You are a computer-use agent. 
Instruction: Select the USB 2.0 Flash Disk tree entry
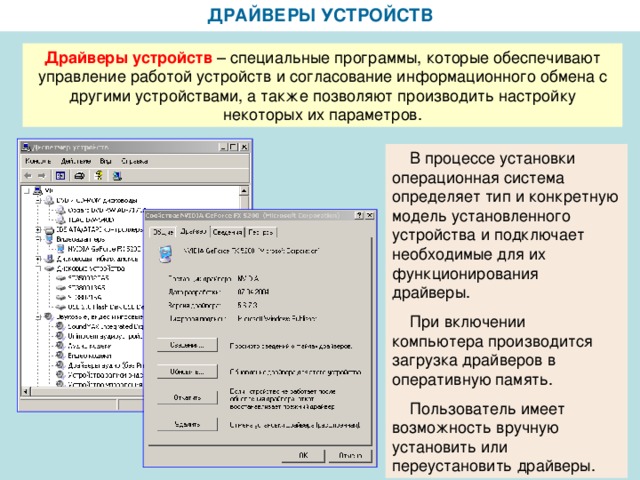[x=105, y=307]
